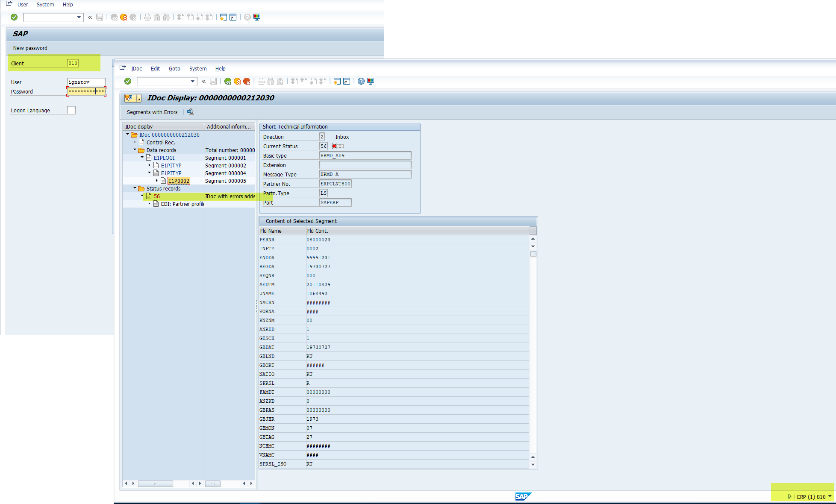Click the blue Help question mark icon
The image size is (836, 504).
pos(361,81)
